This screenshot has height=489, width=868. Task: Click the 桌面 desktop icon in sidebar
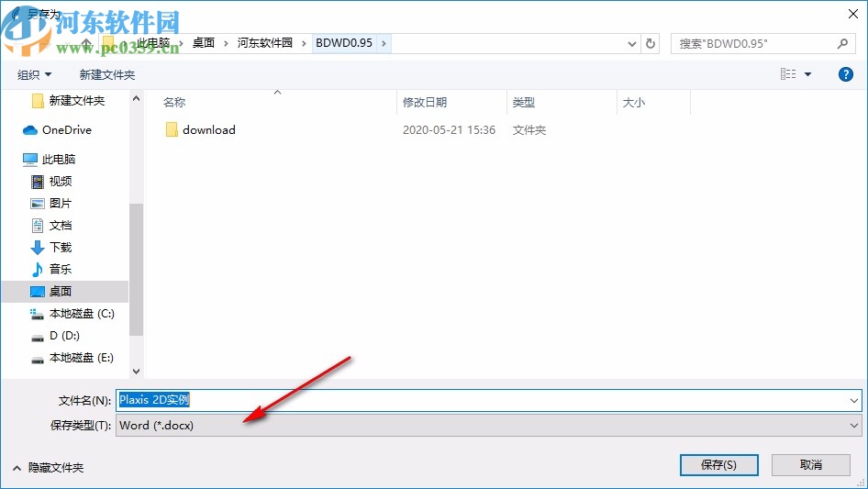37,292
